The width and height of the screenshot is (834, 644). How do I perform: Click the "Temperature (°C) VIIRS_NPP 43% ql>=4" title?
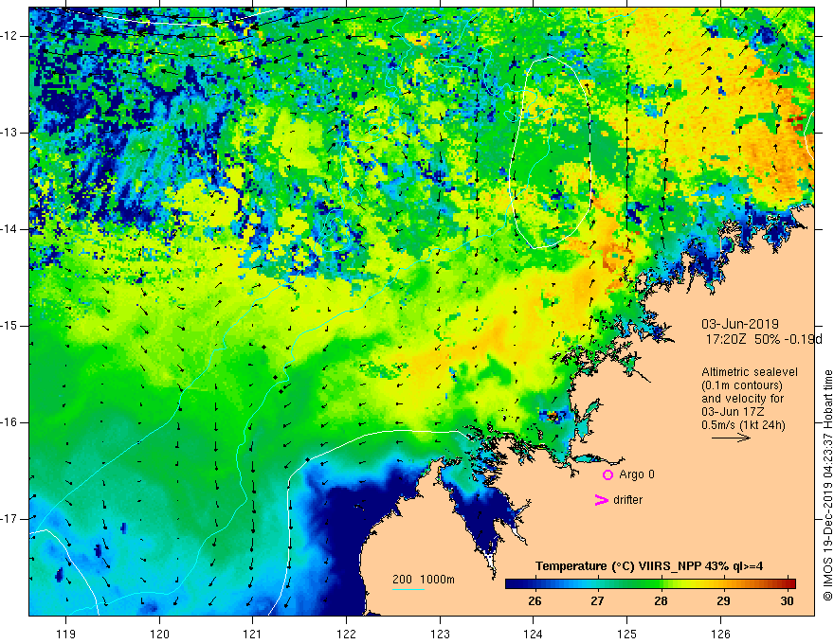pos(649,566)
